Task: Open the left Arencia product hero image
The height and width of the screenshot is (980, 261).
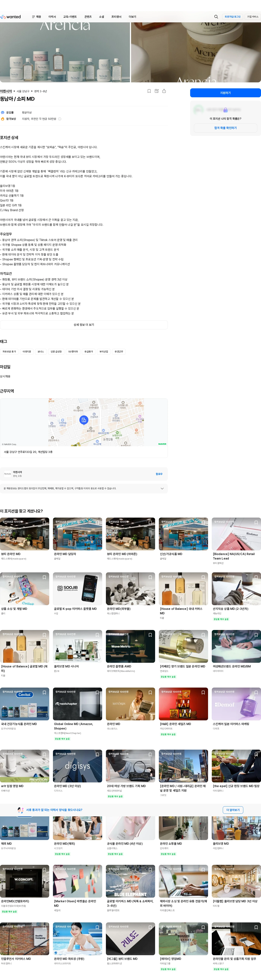Action: click(x=65, y=53)
